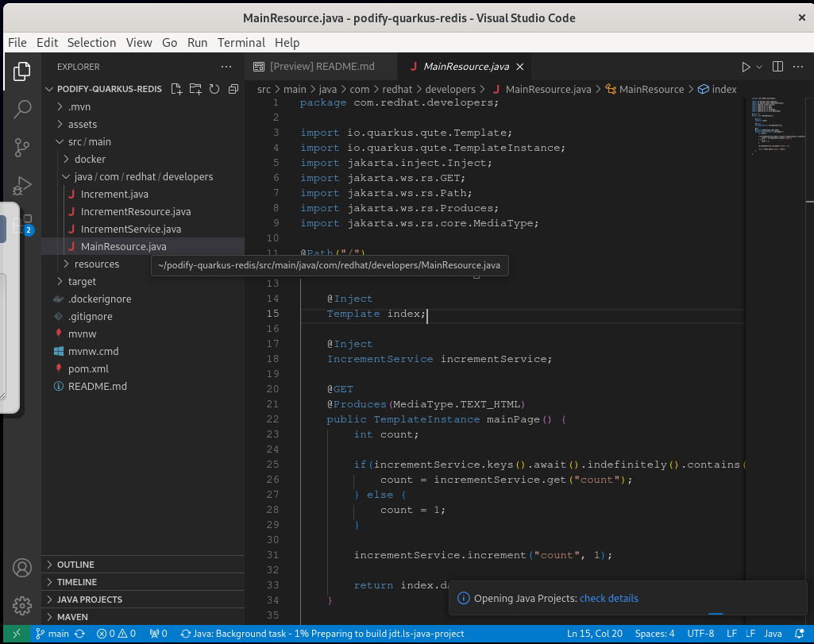Collapse the java/com/redhat/developers folder
This screenshot has width=814, height=644.
tap(143, 176)
